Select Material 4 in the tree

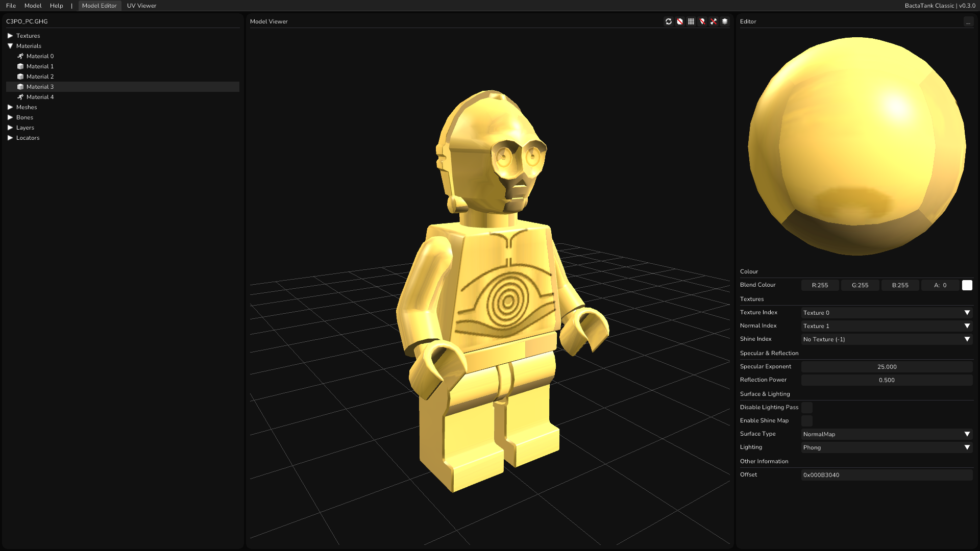40,97
